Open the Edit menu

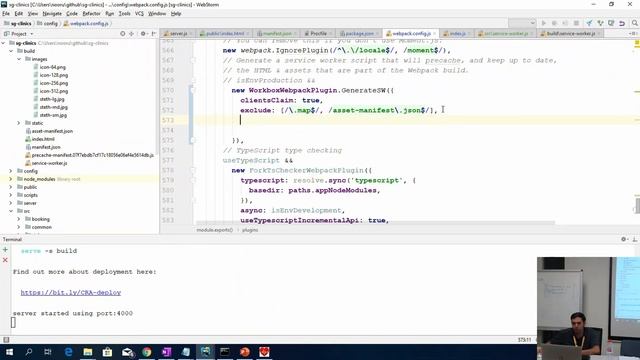tap(19, 13)
